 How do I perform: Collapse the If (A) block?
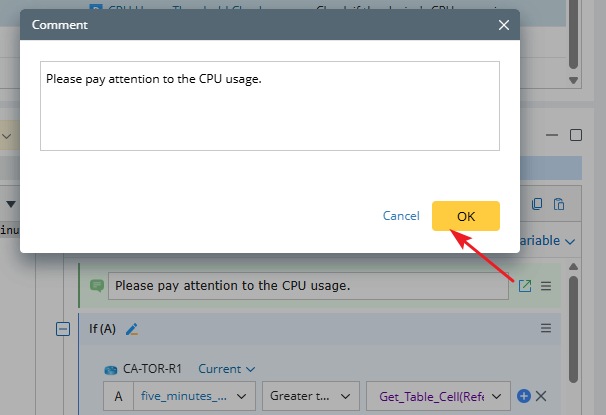pyautogui.click(x=63, y=328)
